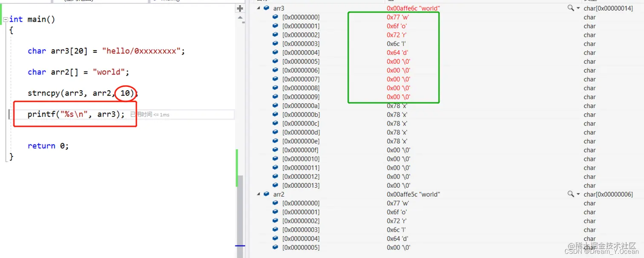
Task: Click cube icon of arr3 element [0x00000004]
Action: tap(276, 53)
